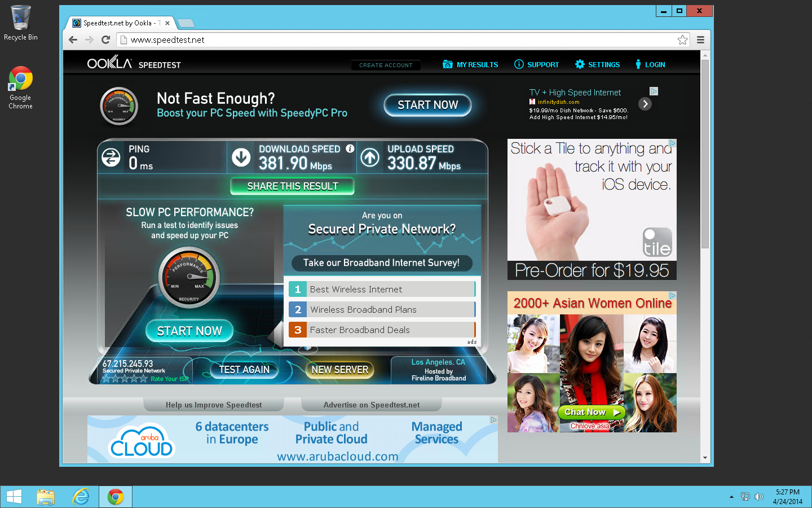812x508 pixels.
Task: Click the Aruba Cloud logo in ad
Action: coord(142,441)
